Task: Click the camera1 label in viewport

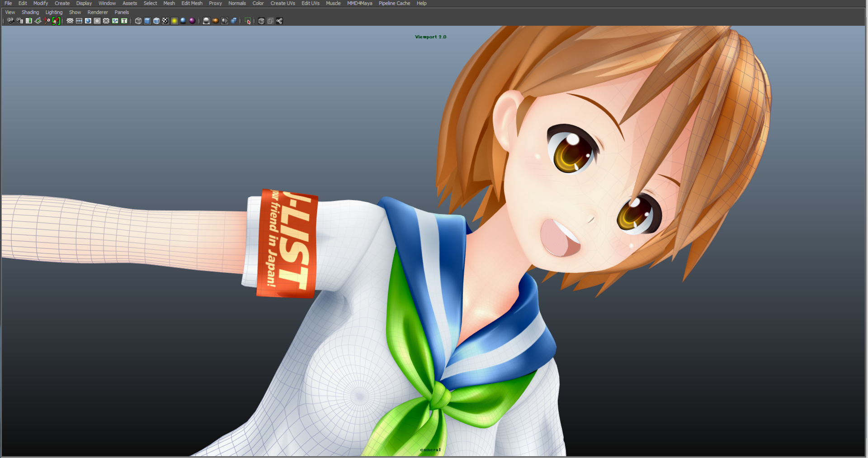Action: 430,450
